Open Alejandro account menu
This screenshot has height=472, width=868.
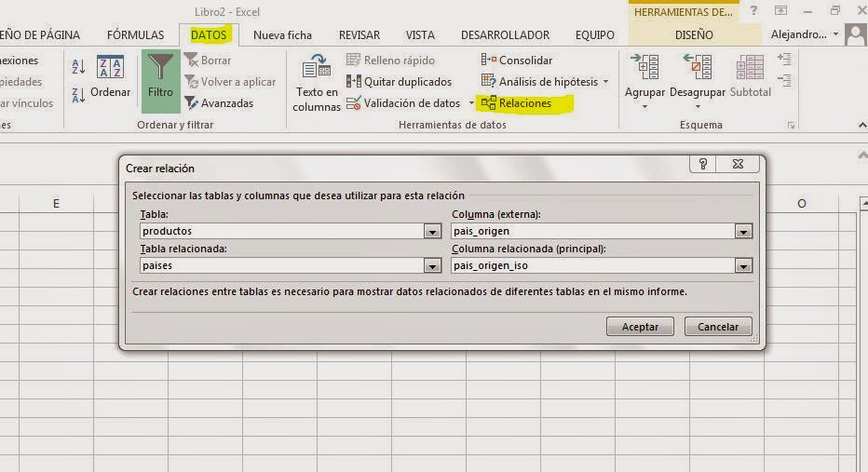(805, 34)
